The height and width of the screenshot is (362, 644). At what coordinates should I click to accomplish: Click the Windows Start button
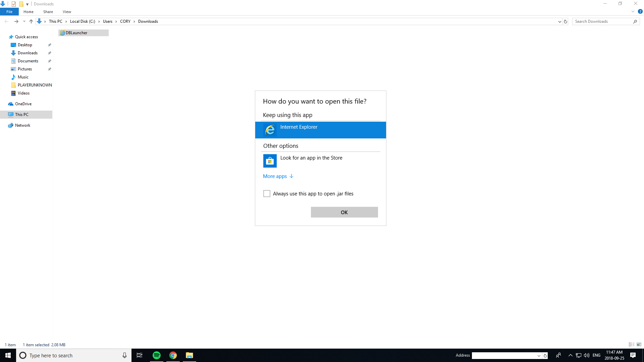pyautogui.click(x=8, y=355)
